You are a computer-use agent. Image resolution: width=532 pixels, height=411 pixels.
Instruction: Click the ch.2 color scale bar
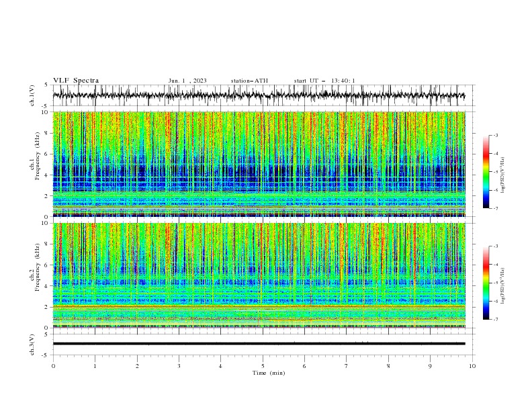tap(486, 283)
